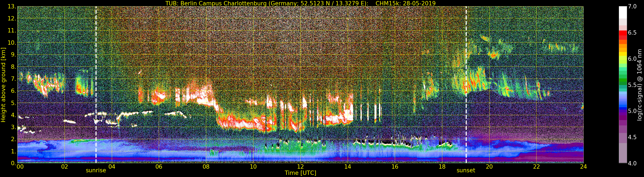
Task: Click the y-axis tick label '5.'
Action: 14,103
